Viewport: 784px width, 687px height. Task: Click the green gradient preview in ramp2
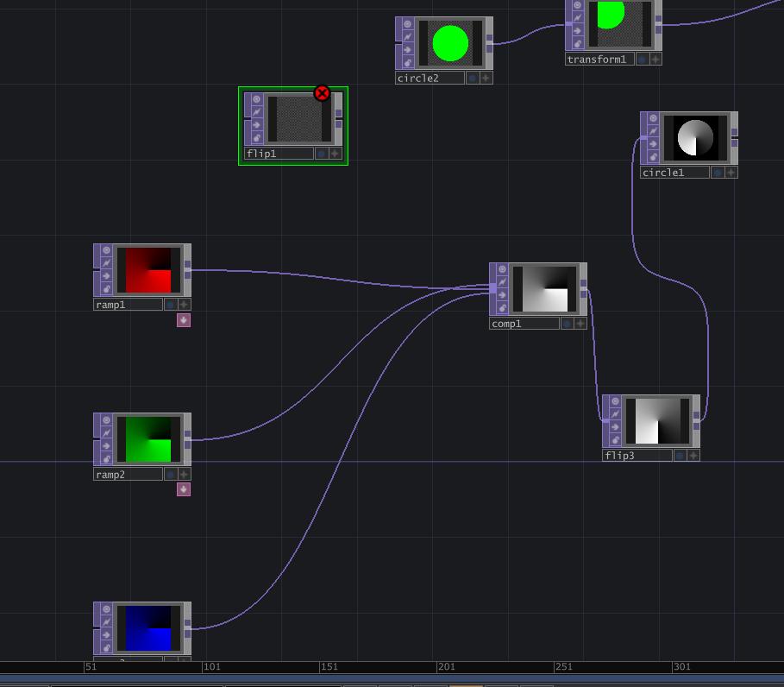(x=148, y=439)
